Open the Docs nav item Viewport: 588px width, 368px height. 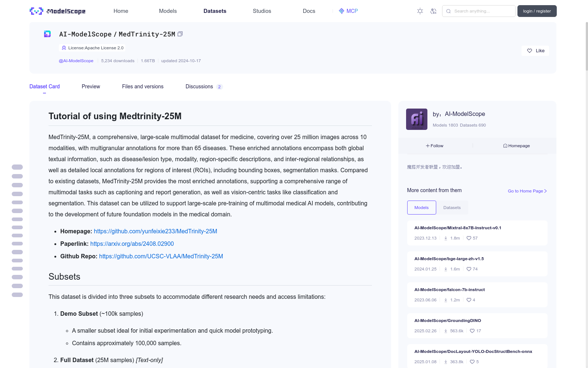309,11
